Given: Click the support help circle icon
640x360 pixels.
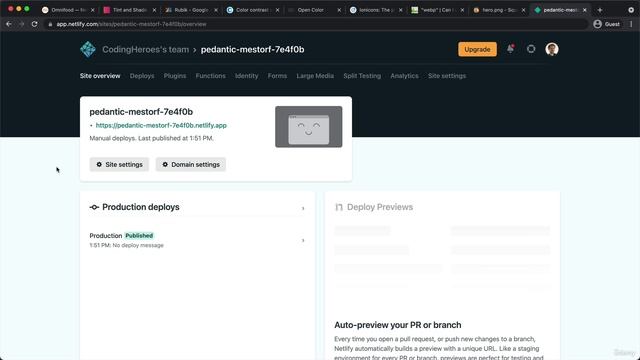Looking at the screenshot, I should [x=531, y=49].
